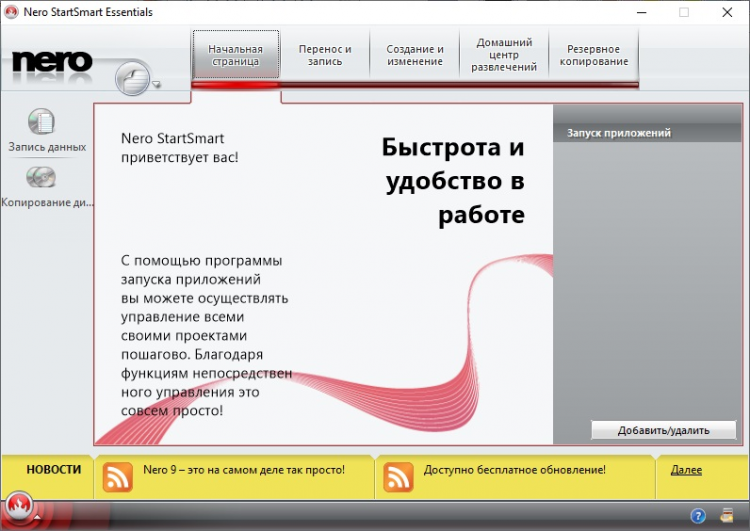This screenshot has width=750, height=531.
Task: Click the Копирование ди... label text
Action: point(47,202)
